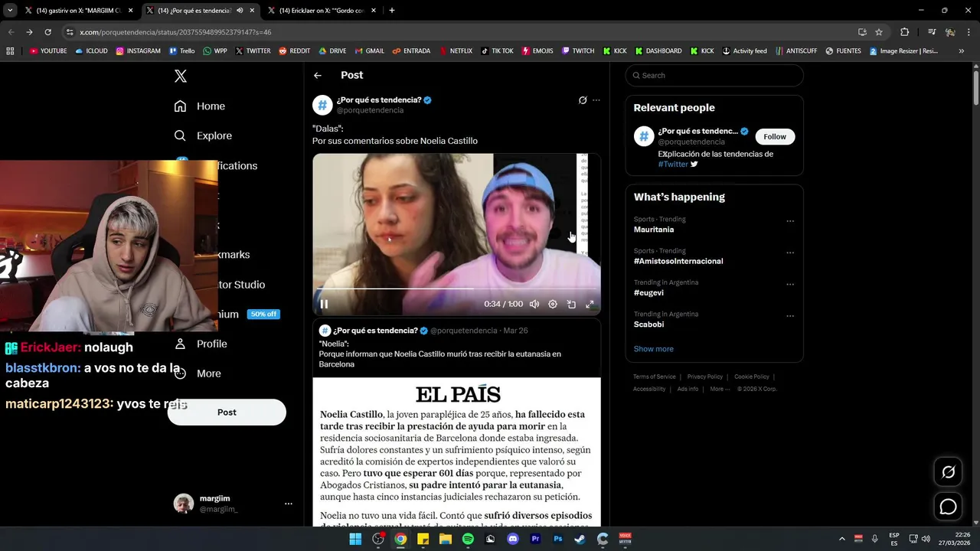This screenshot has height=551, width=980.
Task: Open #Twitter hashtag link
Action: click(x=673, y=164)
